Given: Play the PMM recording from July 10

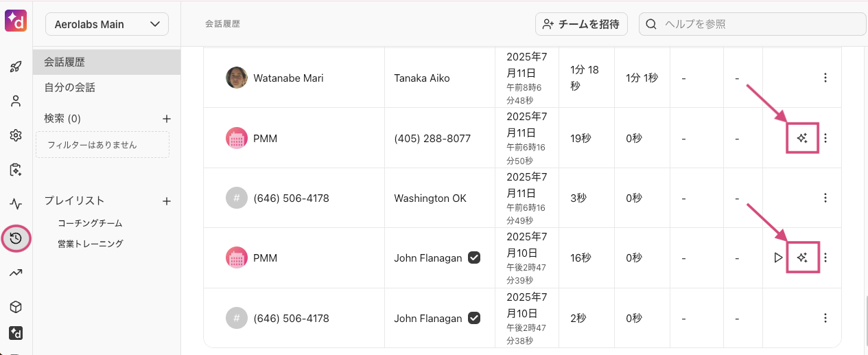Looking at the screenshot, I should pos(778,257).
